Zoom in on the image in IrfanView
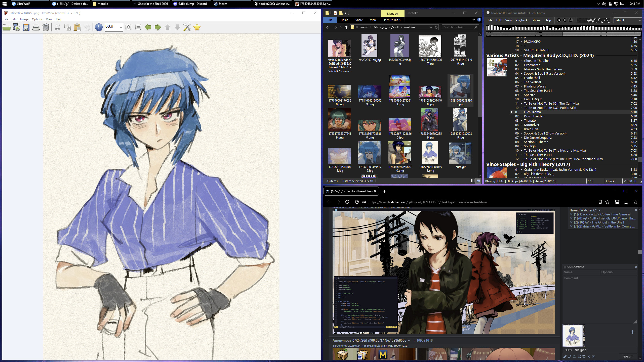The height and width of the screenshot is (362, 644). click(128, 27)
